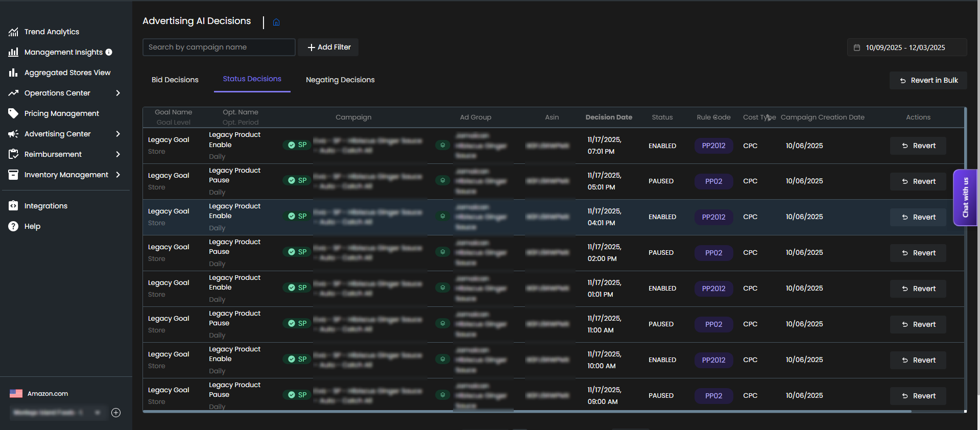Open Trend Analytics from sidebar

(x=52, y=32)
